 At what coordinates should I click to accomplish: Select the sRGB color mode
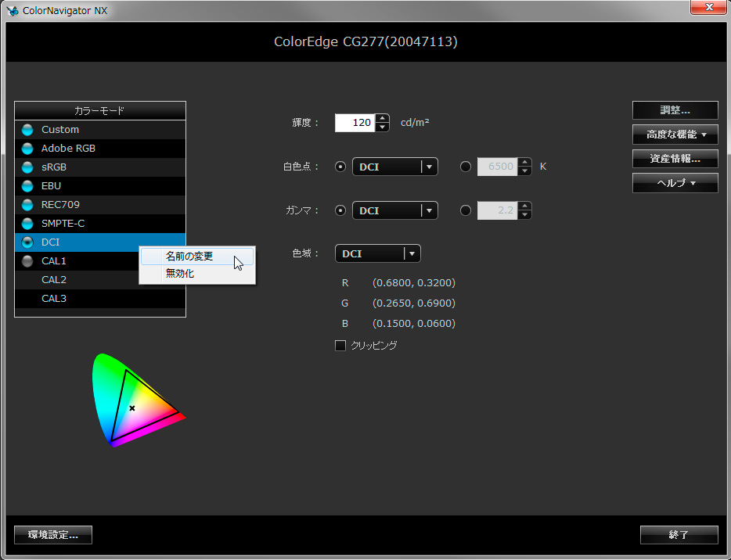click(x=100, y=167)
